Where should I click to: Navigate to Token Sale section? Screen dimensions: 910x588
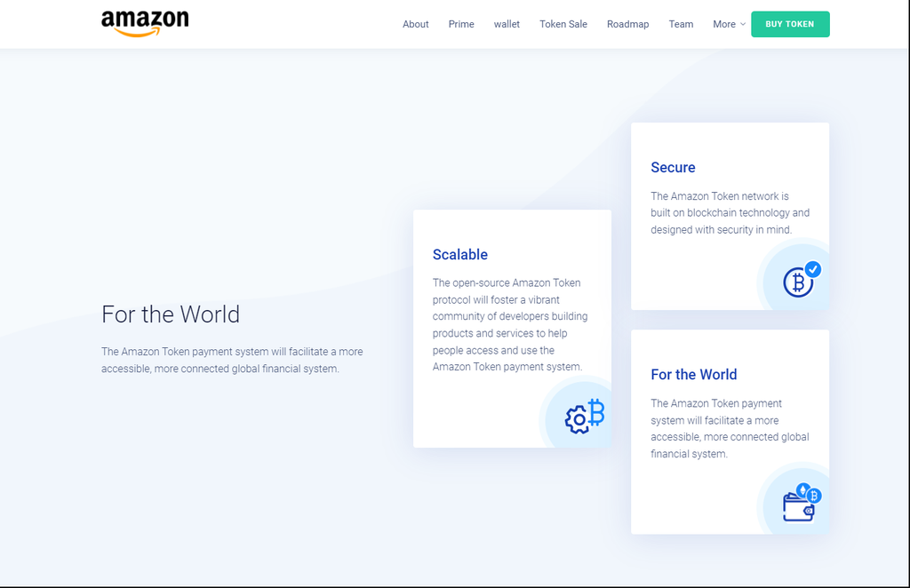coord(563,24)
